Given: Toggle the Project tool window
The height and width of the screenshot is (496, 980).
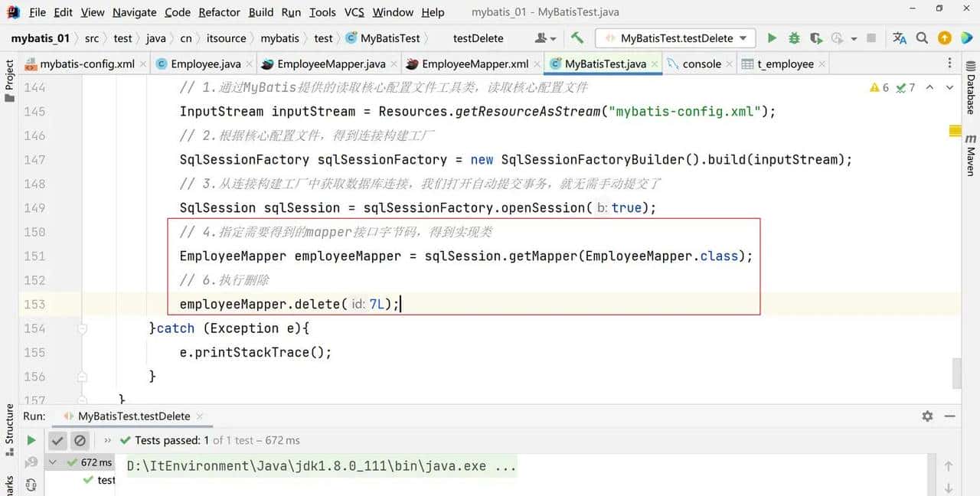Looking at the screenshot, I should 10,77.
